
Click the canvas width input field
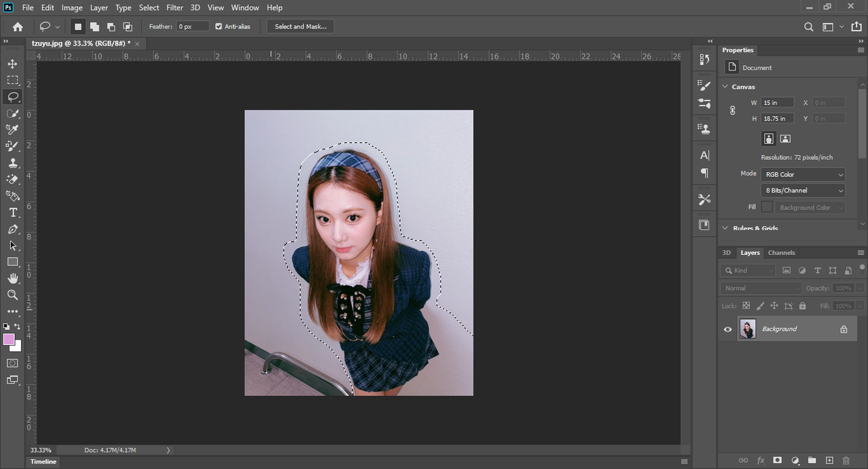[x=777, y=102]
